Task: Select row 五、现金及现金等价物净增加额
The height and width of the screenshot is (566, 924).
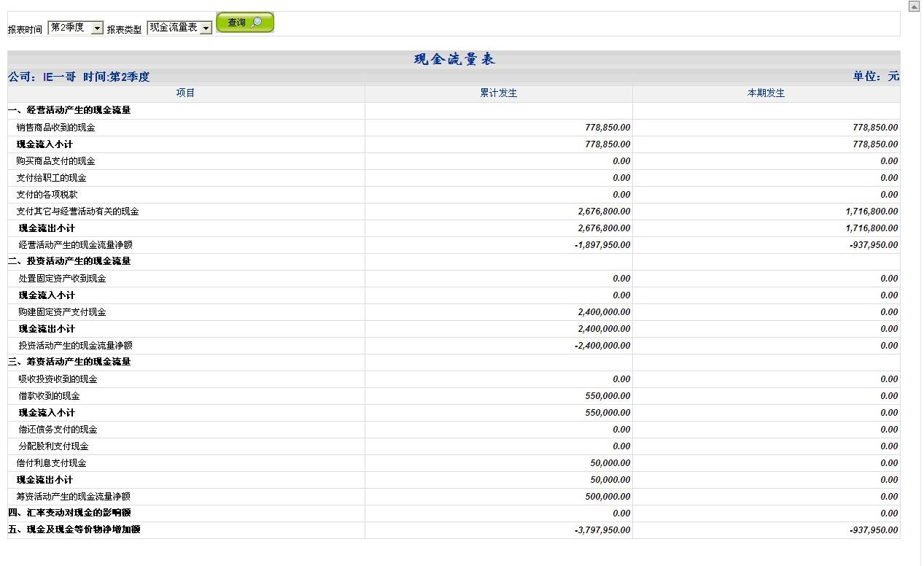Action: point(454,530)
